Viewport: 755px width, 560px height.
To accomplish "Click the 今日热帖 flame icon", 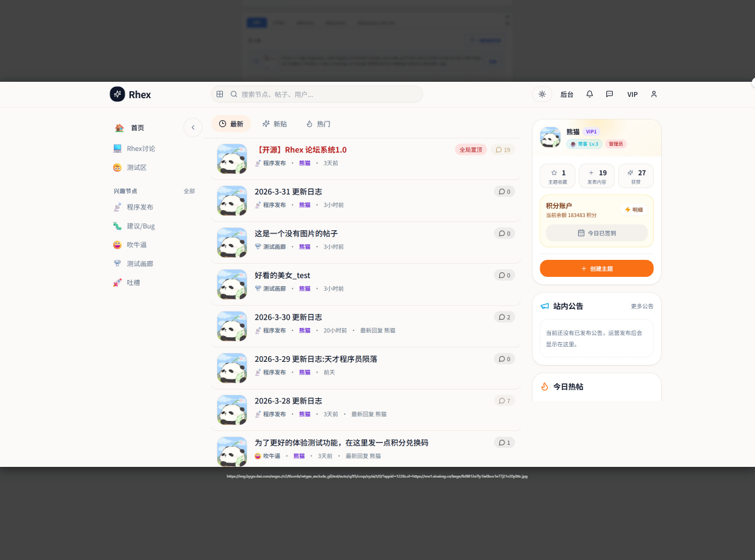I will pos(545,387).
